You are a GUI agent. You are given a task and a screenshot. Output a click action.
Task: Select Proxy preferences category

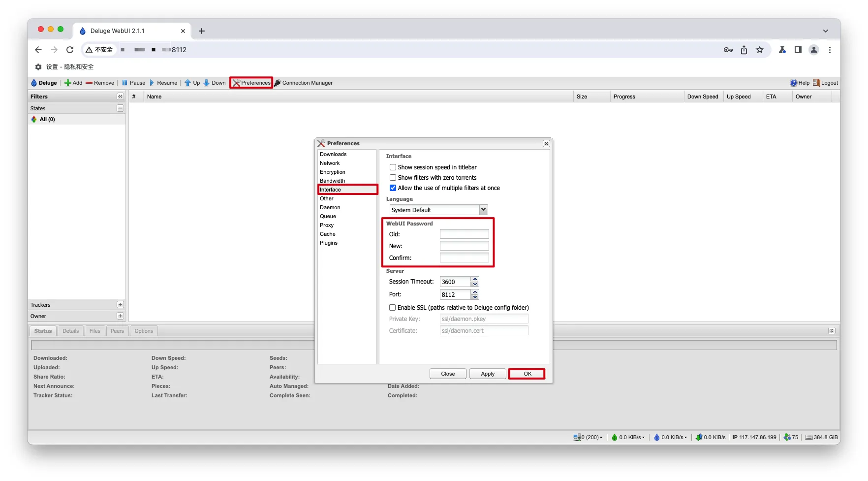click(347, 225)
